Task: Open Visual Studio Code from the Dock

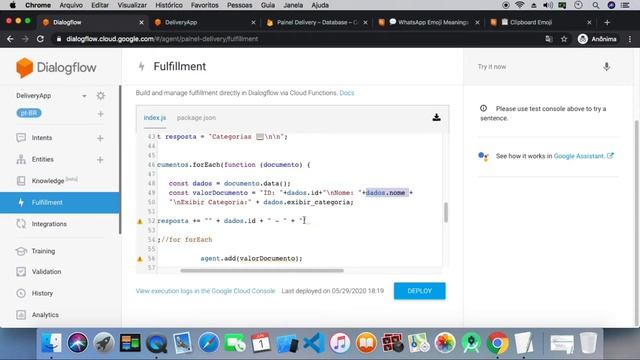Action: [313, 342]
